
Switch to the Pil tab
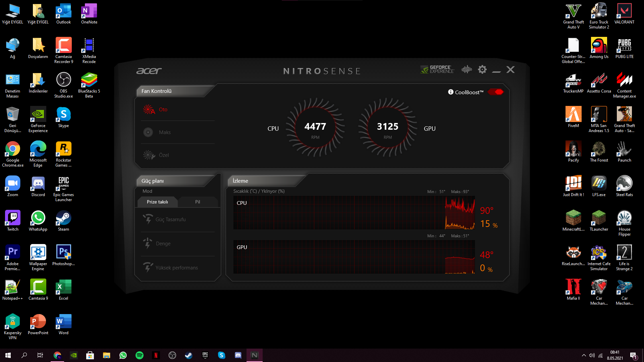click(x=198, y=202)
